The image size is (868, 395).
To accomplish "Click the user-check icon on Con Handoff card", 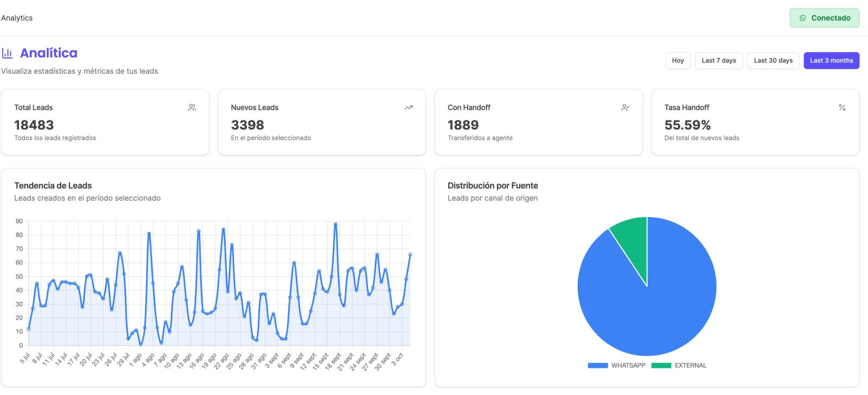I will pos(626,107).
